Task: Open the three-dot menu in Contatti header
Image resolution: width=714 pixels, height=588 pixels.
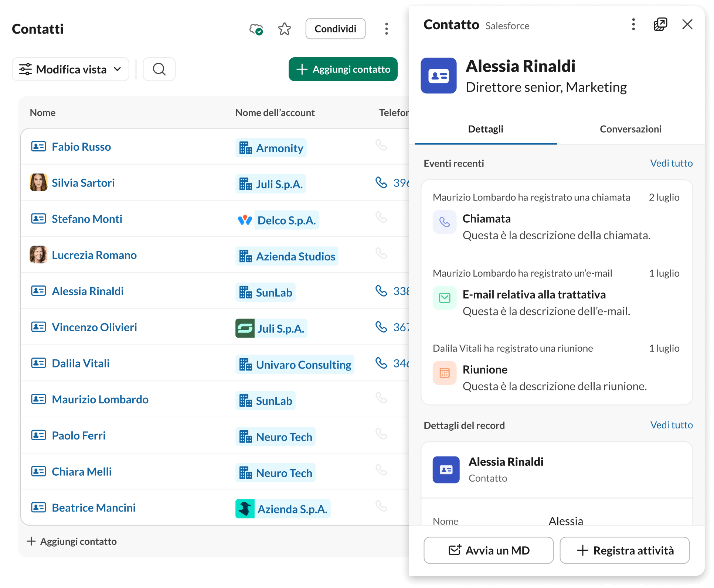Action: (386, 28)
